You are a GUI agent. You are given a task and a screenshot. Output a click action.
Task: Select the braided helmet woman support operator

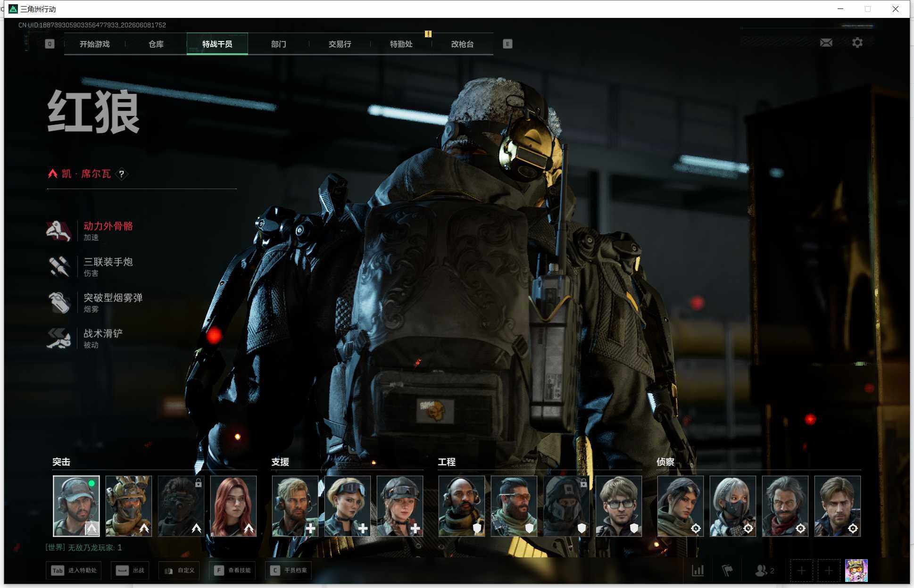(400, 506)
